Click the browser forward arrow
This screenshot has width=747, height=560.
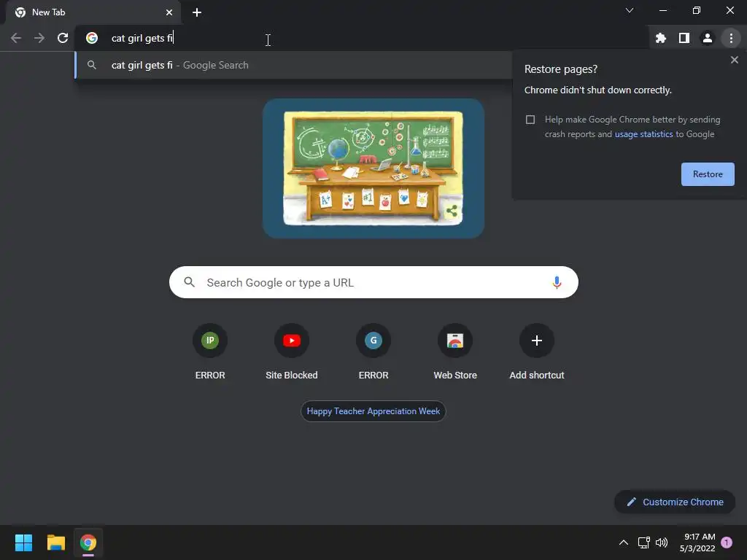pos(39,38)
